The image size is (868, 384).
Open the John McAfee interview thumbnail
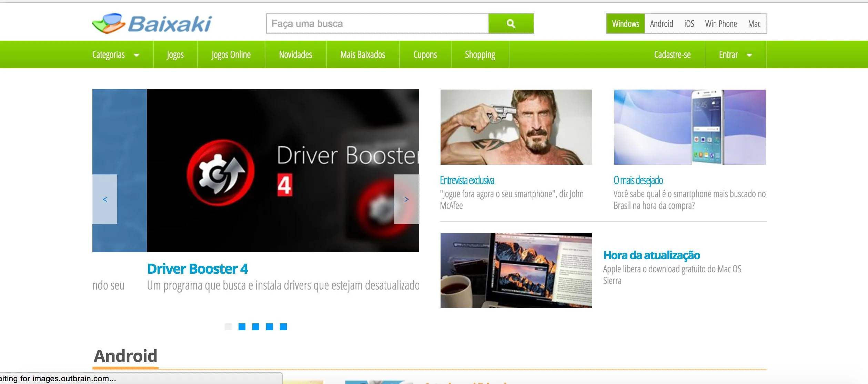(516, 127)
